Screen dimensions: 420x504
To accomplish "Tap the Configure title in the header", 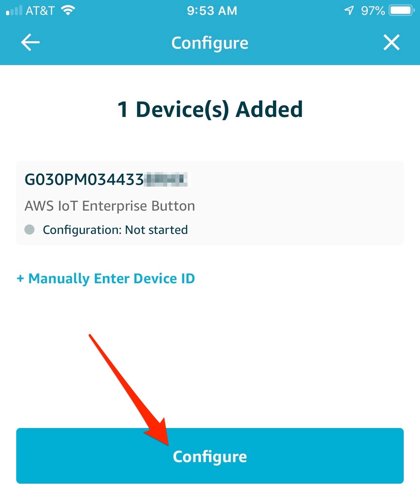I will click(x=210, y=43).
